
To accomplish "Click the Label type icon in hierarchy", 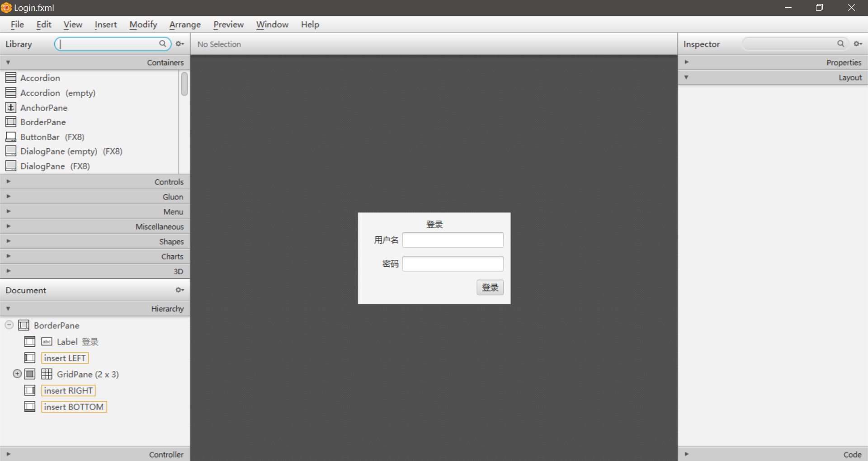I will tap(47, 342).
